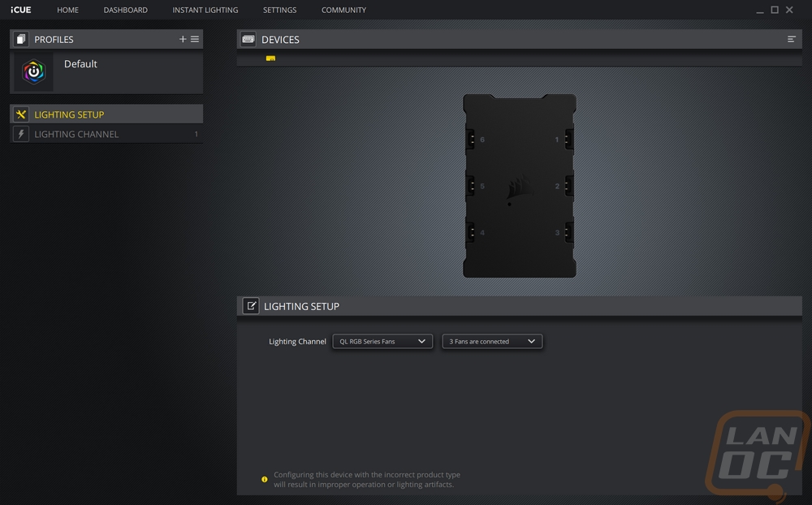Click port 1 on the controller image
This screenshot has height=505, width=812.
[x=568, y=140]
